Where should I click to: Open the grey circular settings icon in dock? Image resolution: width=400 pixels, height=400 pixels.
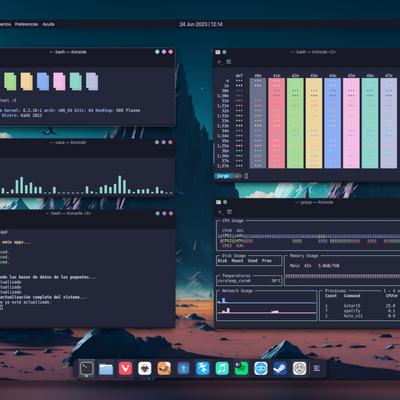299,369
